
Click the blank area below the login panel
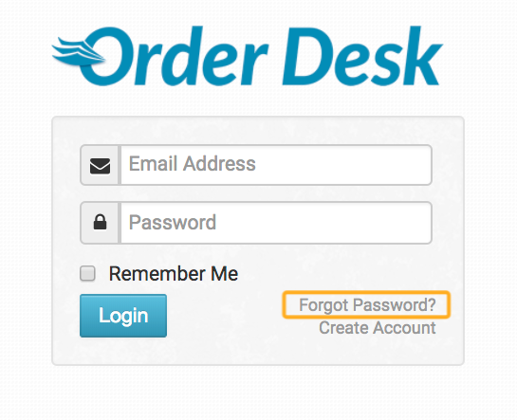coord(258,393)
